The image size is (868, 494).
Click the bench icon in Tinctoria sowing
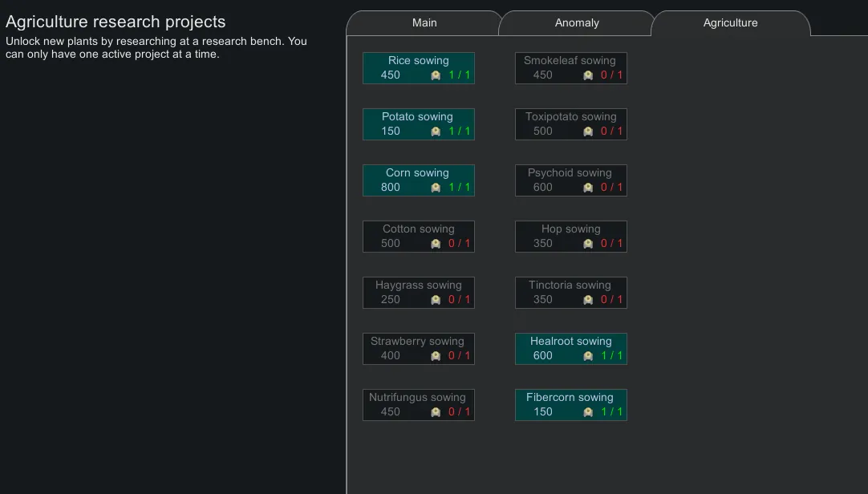tap(588, 300)
